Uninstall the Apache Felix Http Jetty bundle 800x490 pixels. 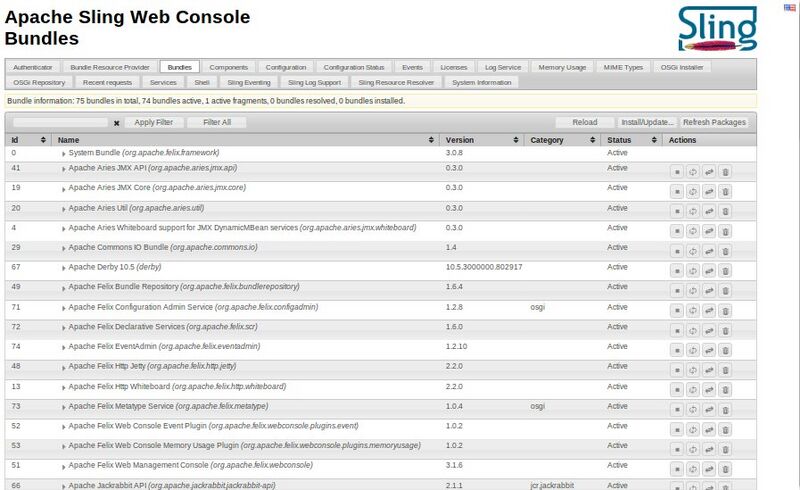pos(725,369)
